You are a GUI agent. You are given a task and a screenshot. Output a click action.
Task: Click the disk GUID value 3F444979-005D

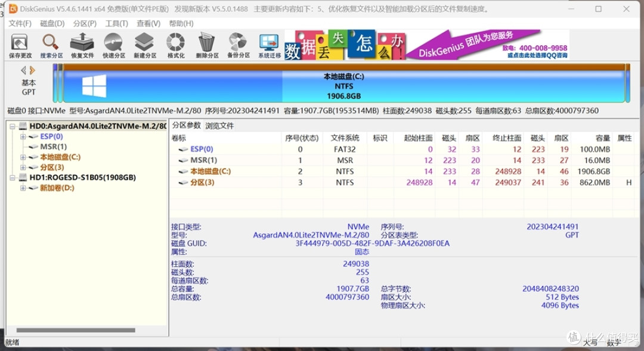pyautogui.click(x=373, y=244)
